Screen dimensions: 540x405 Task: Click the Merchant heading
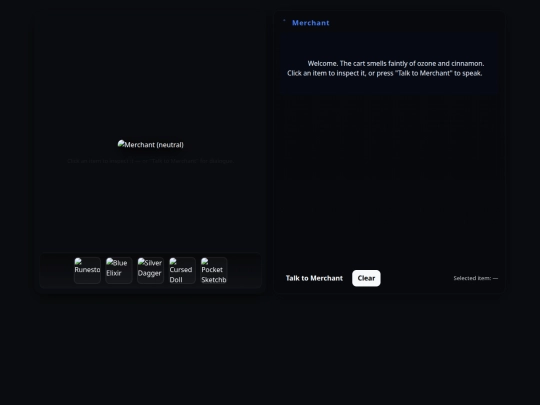pos(311,23)
